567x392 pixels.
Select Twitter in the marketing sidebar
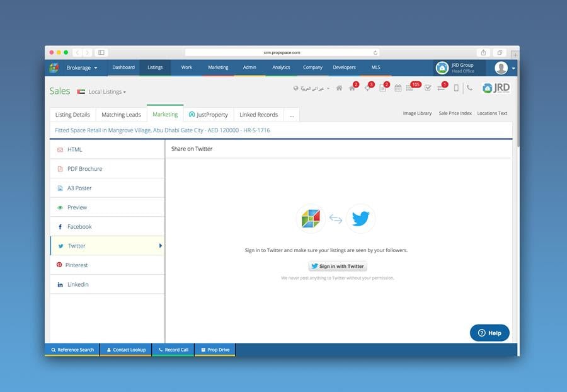pyautogui.click(x=107, y=246)
